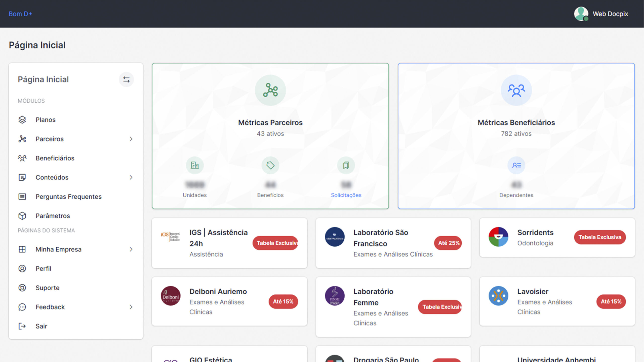The height and width of the screenshot is (362, 644).
Task: Click the 43 ativos text
Action: 270,133
